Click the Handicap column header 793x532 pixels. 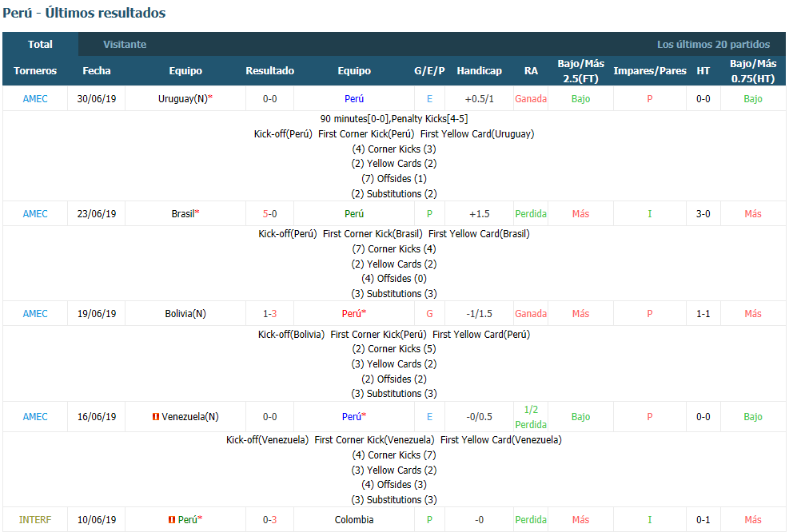(x=479, y=71)
